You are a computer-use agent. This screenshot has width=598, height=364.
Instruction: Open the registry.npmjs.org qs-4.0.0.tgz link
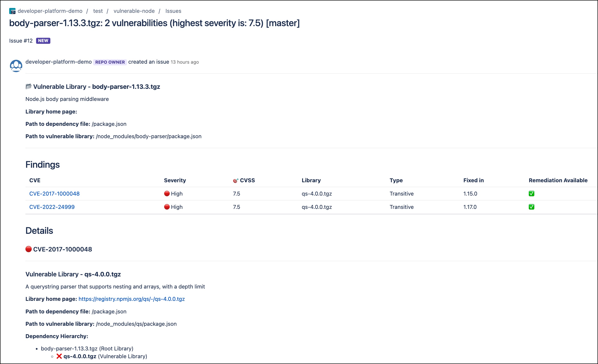click(x=132, y=299)
